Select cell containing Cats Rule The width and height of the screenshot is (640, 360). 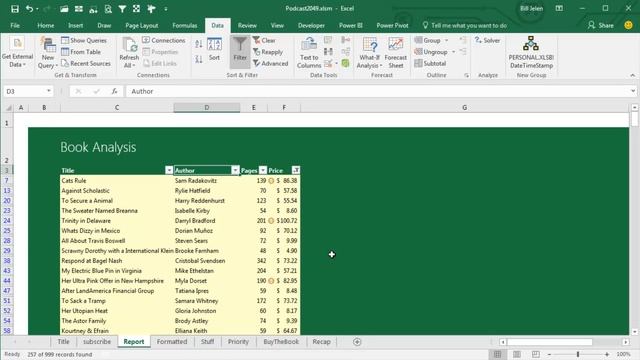(117, 180)
